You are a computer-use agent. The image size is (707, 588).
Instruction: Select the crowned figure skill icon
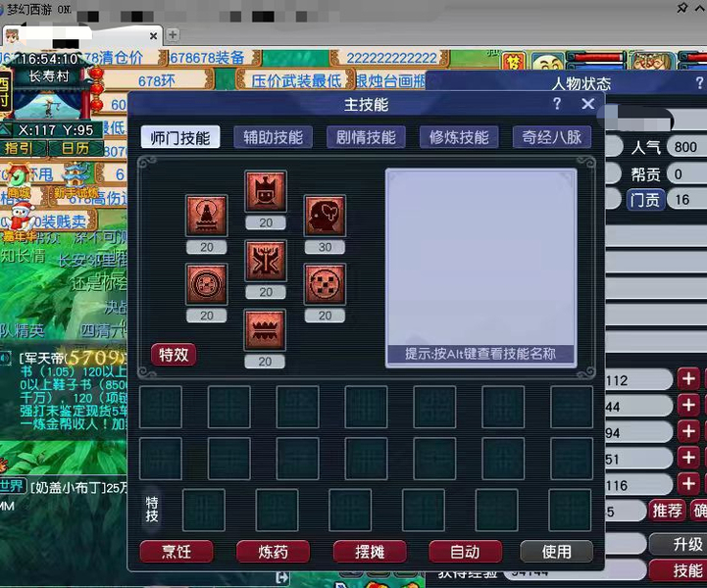tap(266, 191)
